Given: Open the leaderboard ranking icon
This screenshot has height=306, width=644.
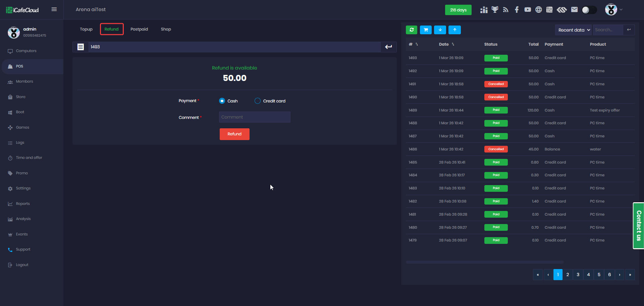Looking at the screenshot, I should (484, 10).
